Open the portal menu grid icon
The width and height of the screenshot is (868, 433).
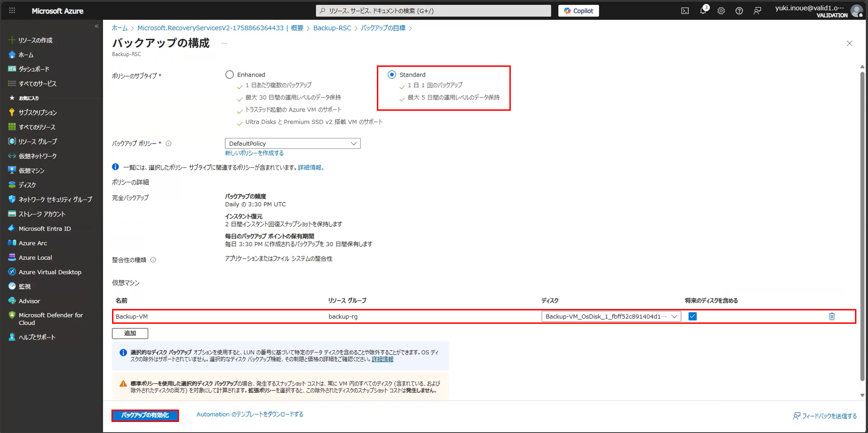coord(12,11)
